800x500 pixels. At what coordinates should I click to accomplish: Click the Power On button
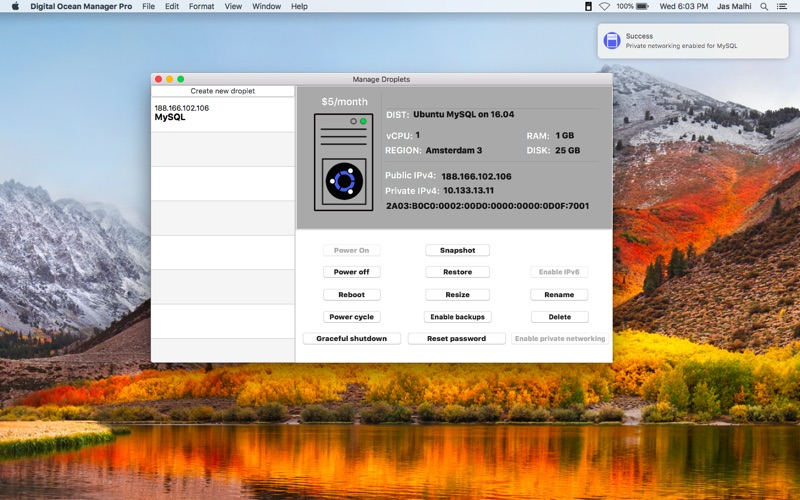pyautogui.click(x=352, y=251)
